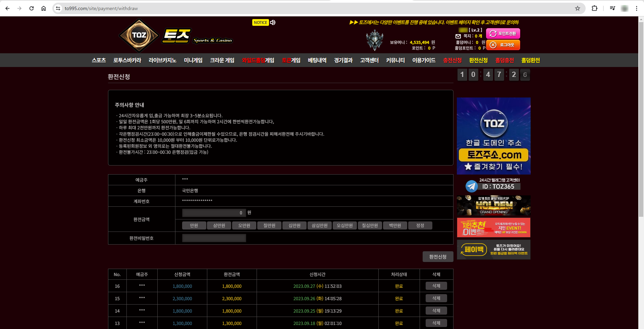The width and height of the screenshot is (644, 329).
Task: Go back using the browser back arrow
Action: (x=7, y=8)
